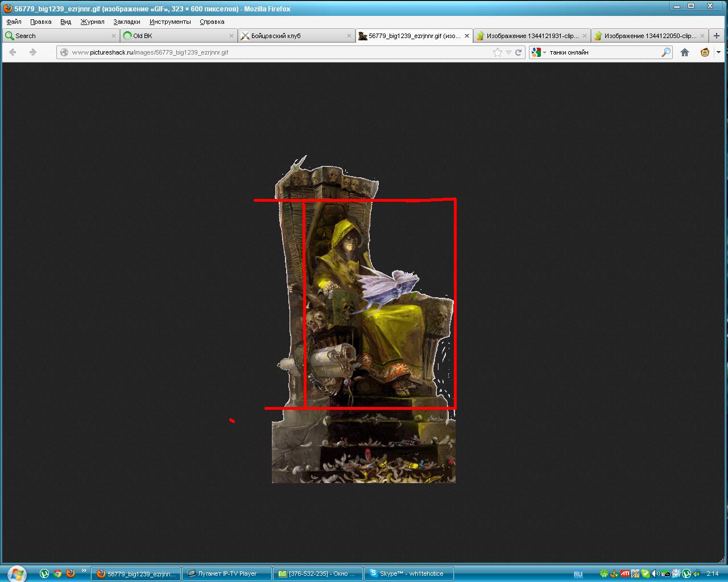Open the Файл menu
Viewport: 728px width, 582px height.
pyautogui.click(x=14, y=22)
